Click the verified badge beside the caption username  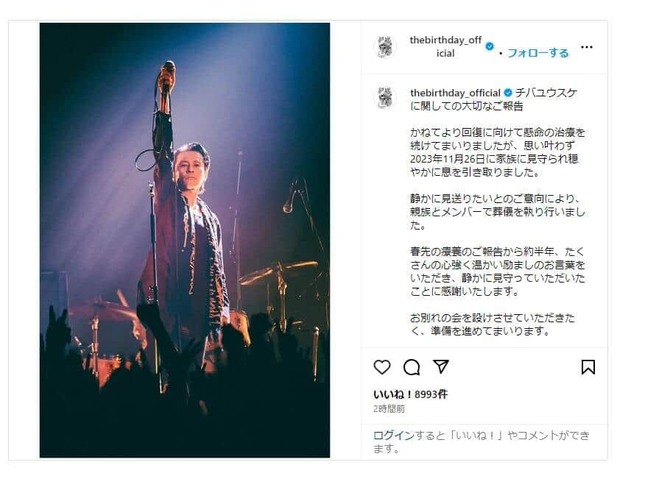[x=508, y=93]
